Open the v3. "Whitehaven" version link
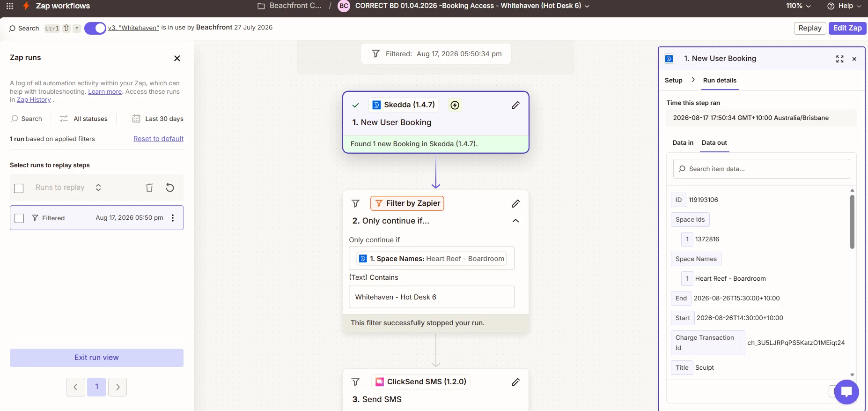868x411 pixels. coord(133,28)
